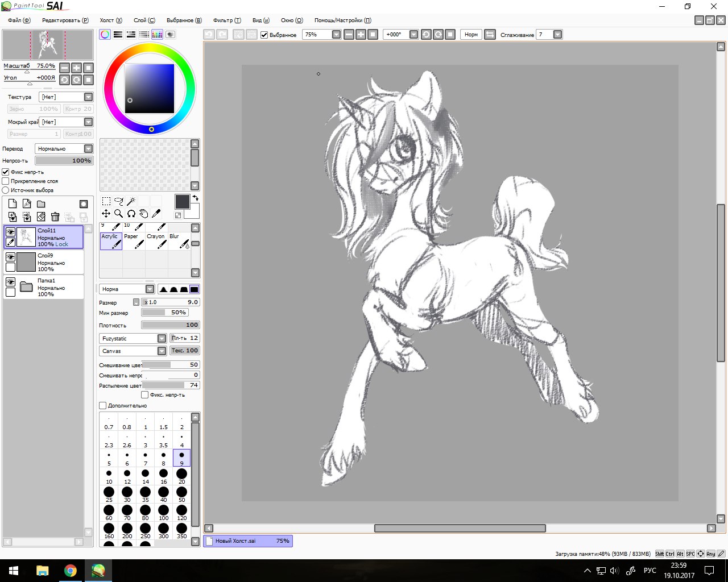Select the Lasso tool
This screenshot has height=582, width=728.
(119, 201)
